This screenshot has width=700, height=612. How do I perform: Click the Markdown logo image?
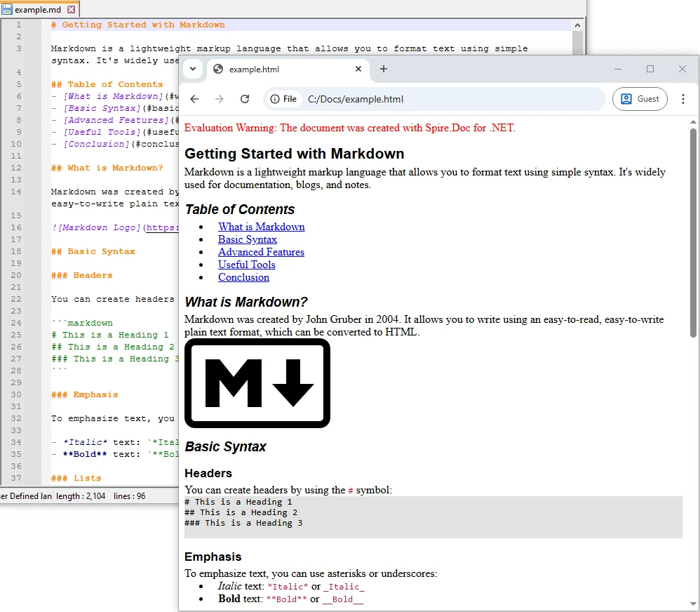click(257, 382)
